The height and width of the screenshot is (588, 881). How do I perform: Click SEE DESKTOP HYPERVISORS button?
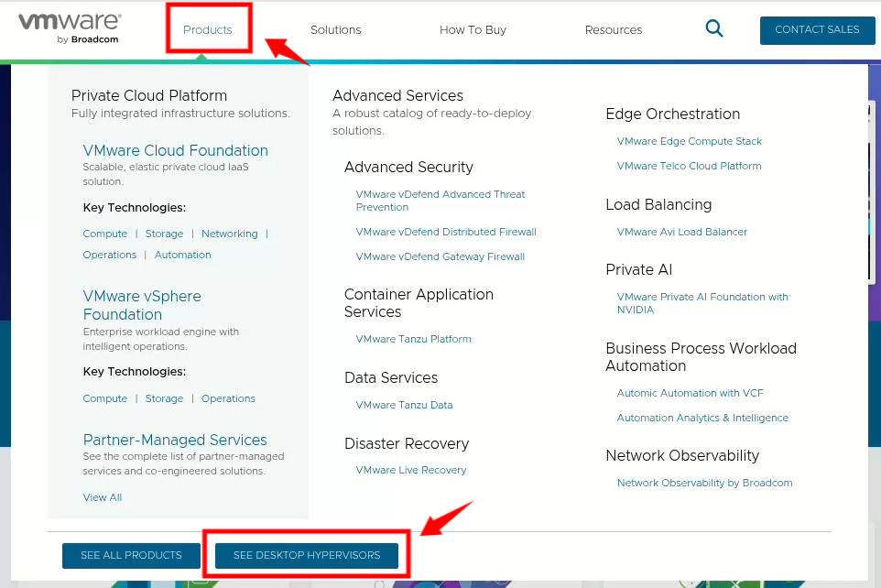coord(307,555)
